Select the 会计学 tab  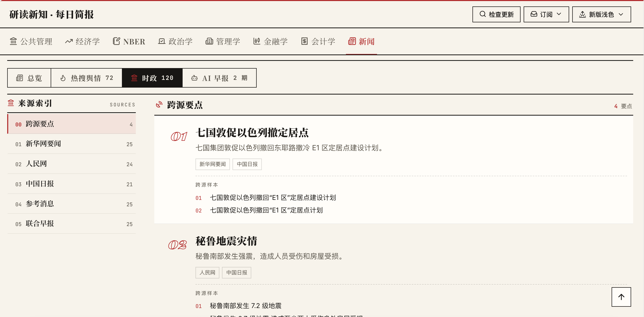tap(318, 41)
